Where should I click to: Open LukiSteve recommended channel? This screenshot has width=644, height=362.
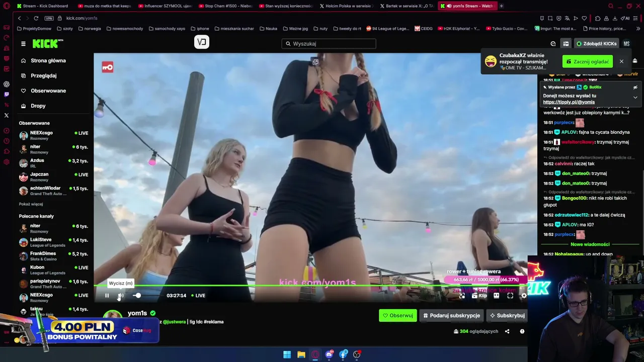pyautogui.click(x=53, y=242)
